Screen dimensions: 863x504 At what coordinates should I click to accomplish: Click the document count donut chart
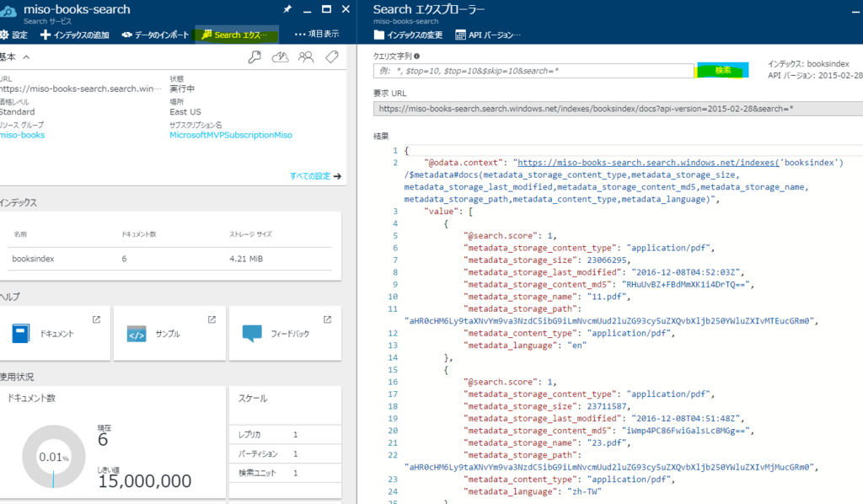click(54, 457)
